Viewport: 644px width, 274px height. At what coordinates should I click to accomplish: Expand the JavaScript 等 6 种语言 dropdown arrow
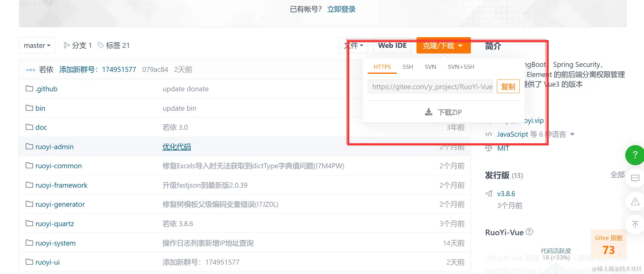click(572, 134)
